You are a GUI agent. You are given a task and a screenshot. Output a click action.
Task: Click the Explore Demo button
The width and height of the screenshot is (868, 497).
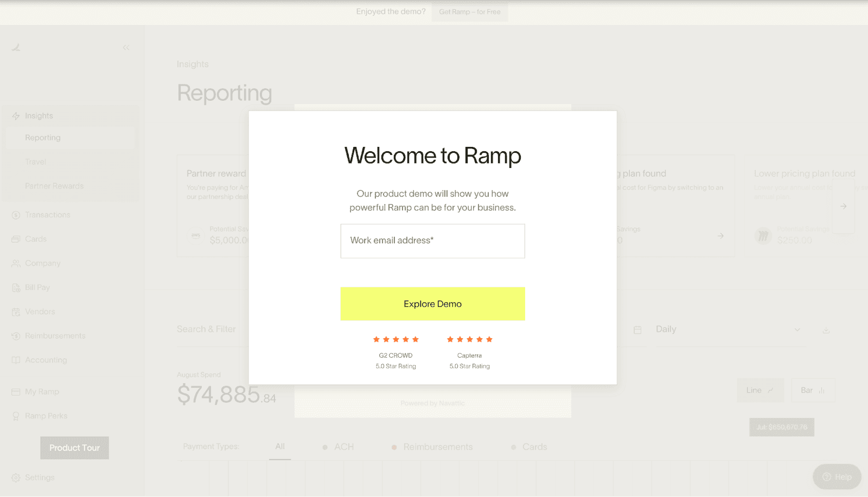(x=432, y=304)
